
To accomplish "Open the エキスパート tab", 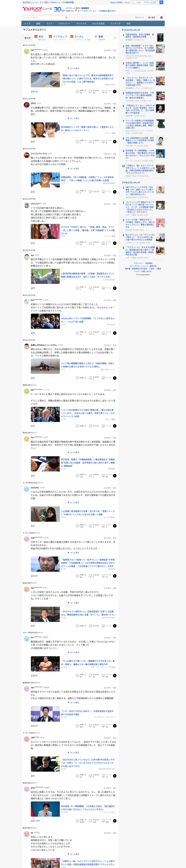I will pos(64,24).
